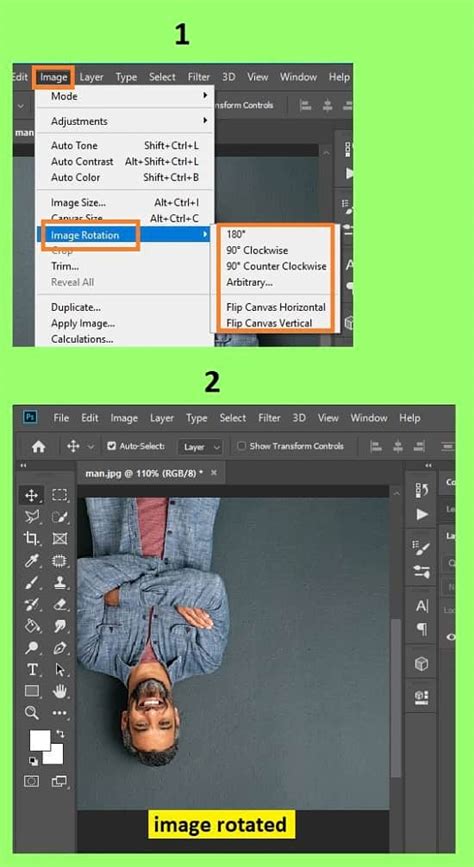The height and width of the screenshot is (867, 474).
Task: Select the Frame tool
Action: [x=60, y=539]
